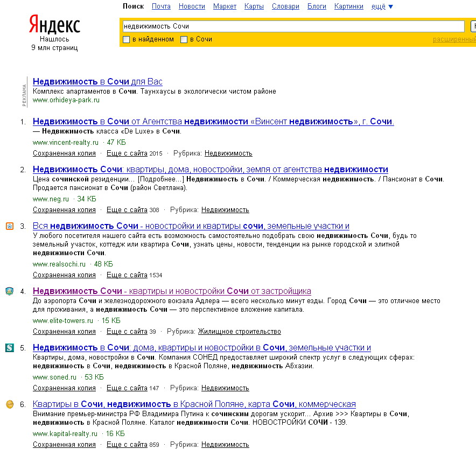Open the Карты tab
The image size is (476, 449).
[254, 6]
